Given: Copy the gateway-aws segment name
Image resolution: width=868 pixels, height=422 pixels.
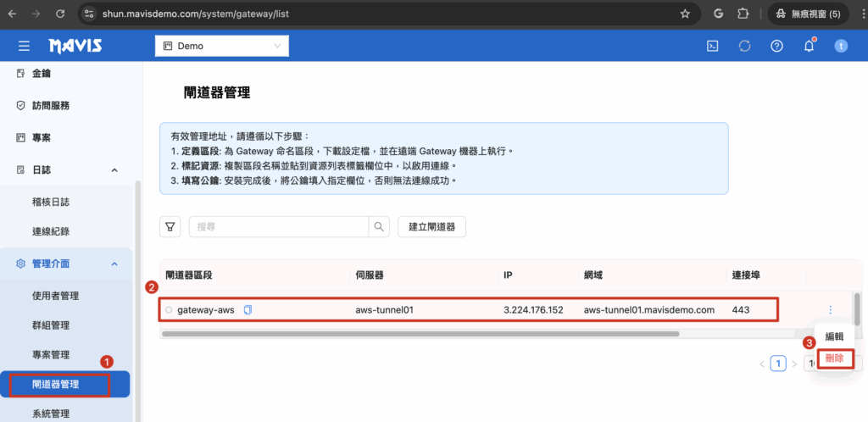Looking at the screenshot, I should (248, 310).
